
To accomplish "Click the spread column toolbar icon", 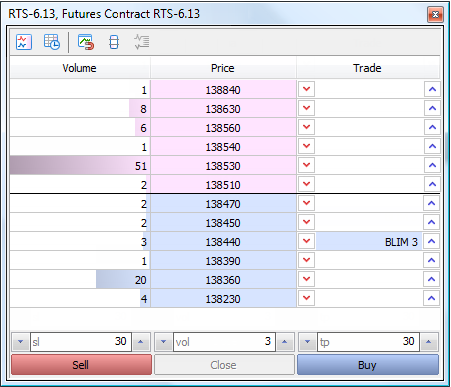I will (x=114, y=42).
